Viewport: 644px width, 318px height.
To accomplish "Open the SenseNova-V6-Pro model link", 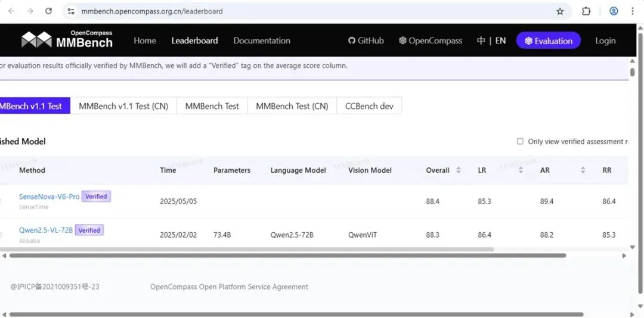I will click(x=49, y=197).
